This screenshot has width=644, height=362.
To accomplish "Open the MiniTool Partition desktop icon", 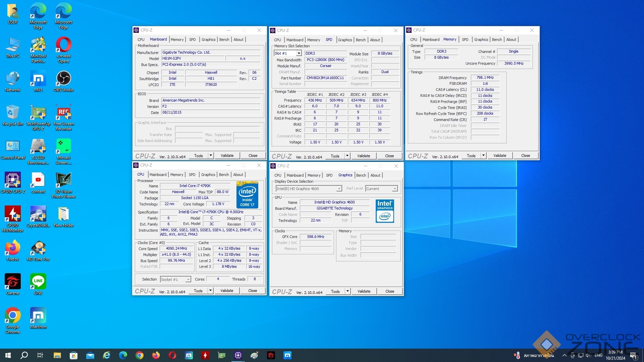I will click(x=38, y=50).
